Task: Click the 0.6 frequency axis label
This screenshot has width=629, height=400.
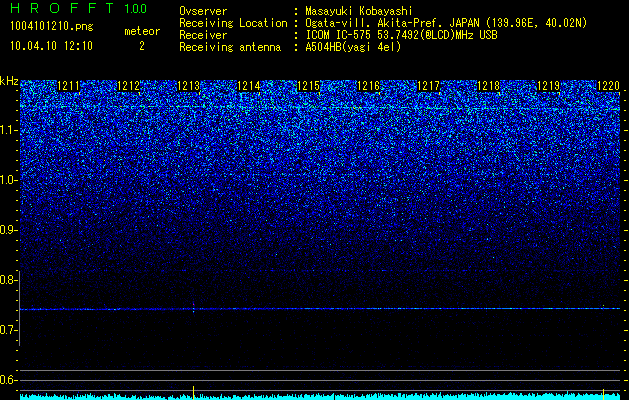Action: pyautogui.click(x=8, y=380)
